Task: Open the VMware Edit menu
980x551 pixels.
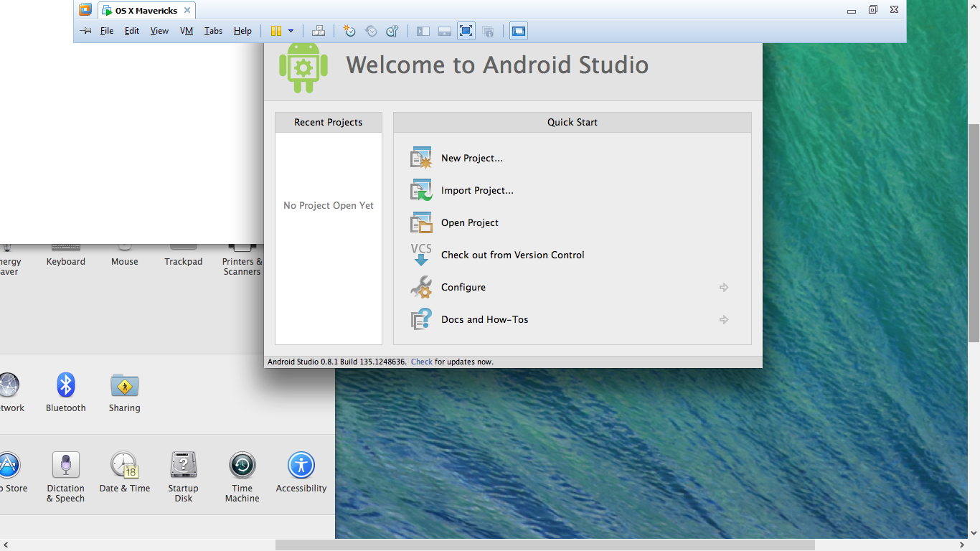Action: tap(132, 31)
